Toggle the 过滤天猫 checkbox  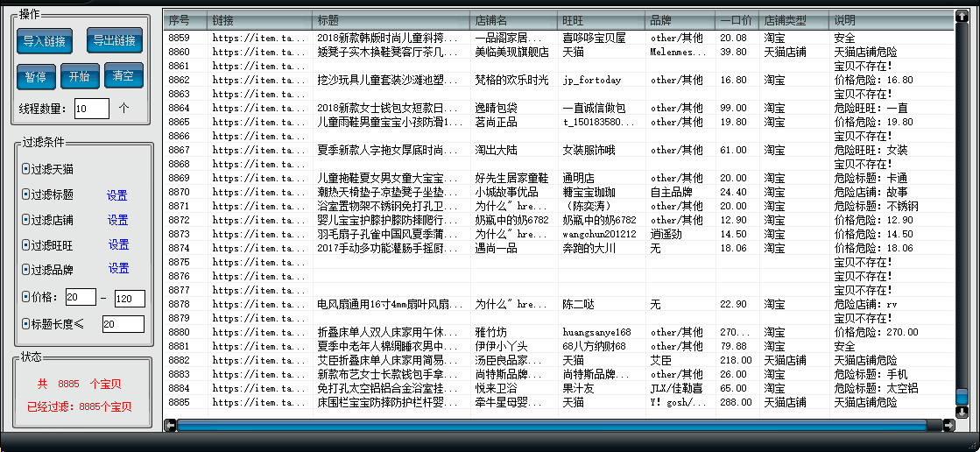[26, 169]
